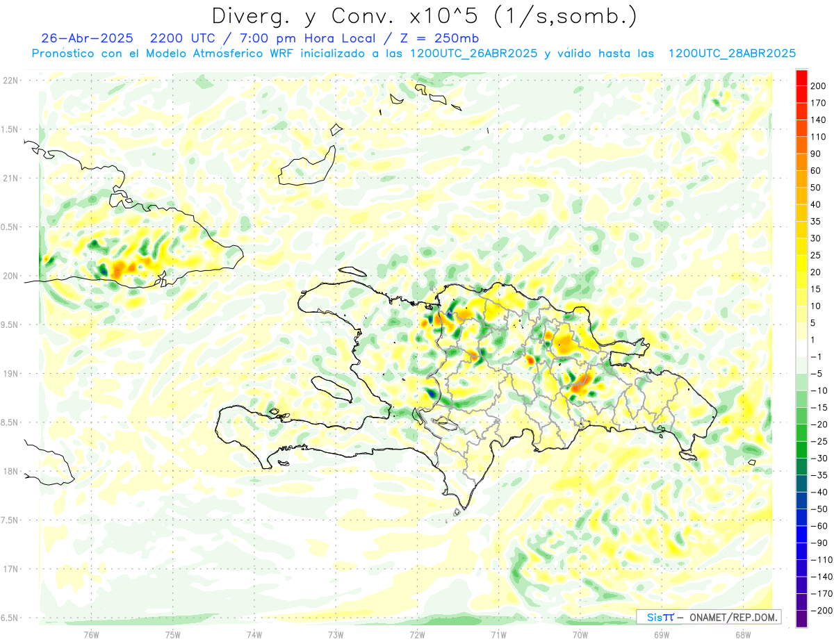Click longitude axis label '72W'

(x=417, y=634)
